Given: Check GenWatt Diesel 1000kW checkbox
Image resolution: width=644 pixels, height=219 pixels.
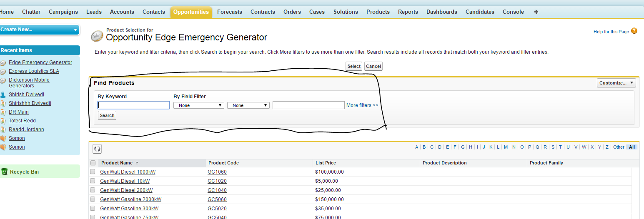Looking at the screenshot, I should click(93, 172).
